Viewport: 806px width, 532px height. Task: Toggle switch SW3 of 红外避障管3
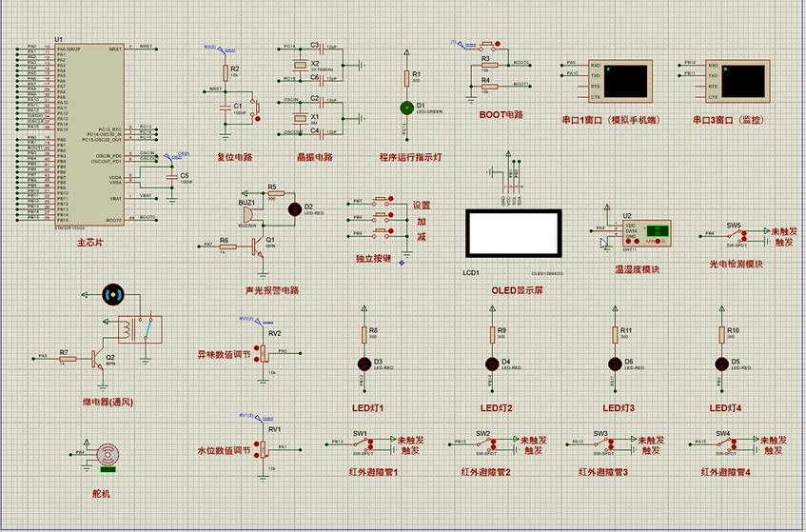[603, 445]
